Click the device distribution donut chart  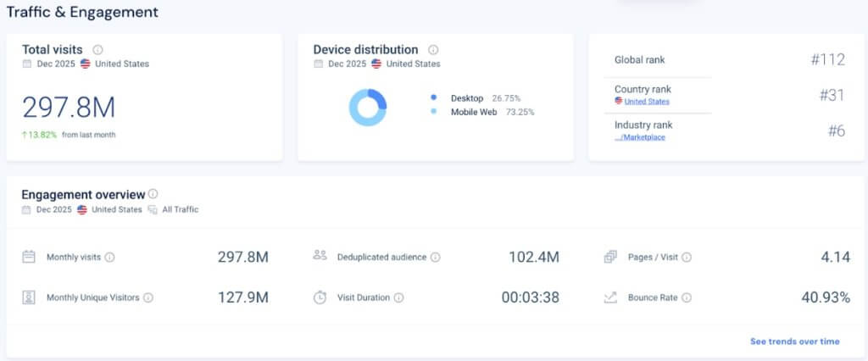[368, 107]
